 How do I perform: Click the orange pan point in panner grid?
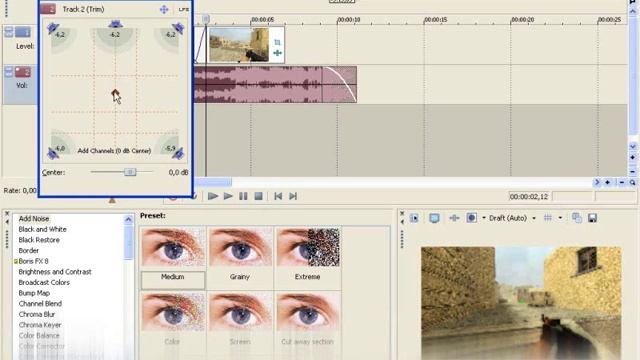pos(115,93)
